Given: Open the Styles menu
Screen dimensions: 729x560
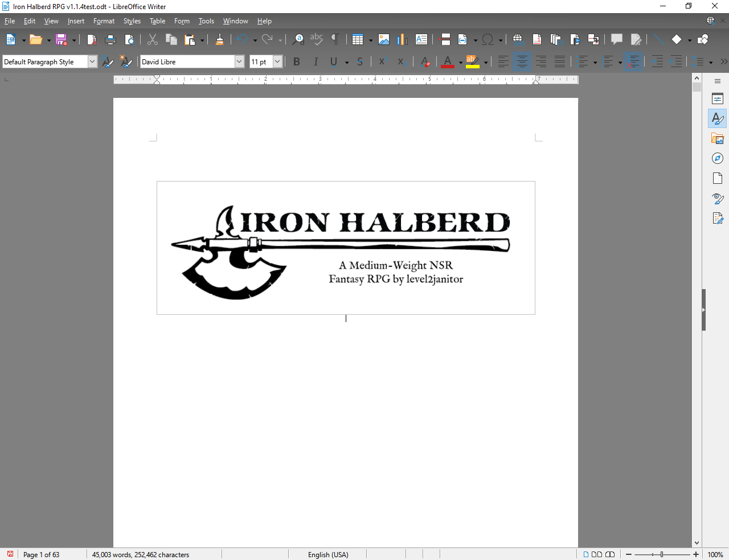Looking at the screenshot, I should [x=132, y=21].
